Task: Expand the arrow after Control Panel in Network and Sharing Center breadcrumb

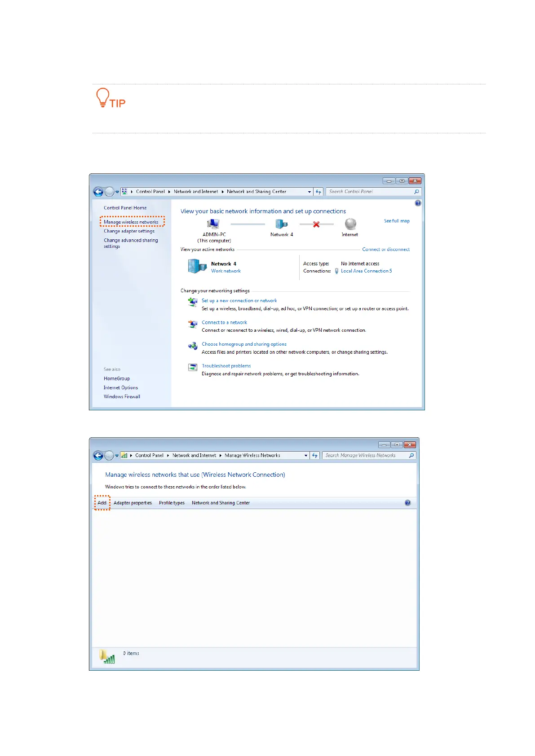Action: 169,192
